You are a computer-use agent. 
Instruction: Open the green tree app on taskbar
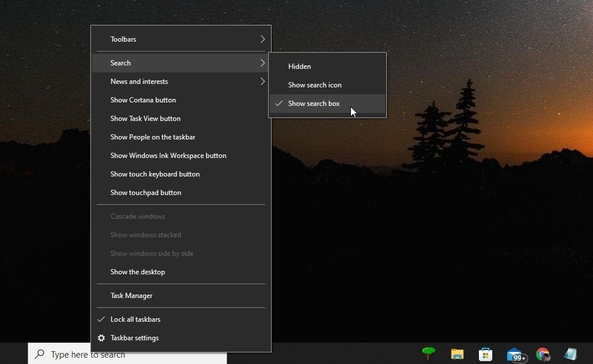click(429, 354)
